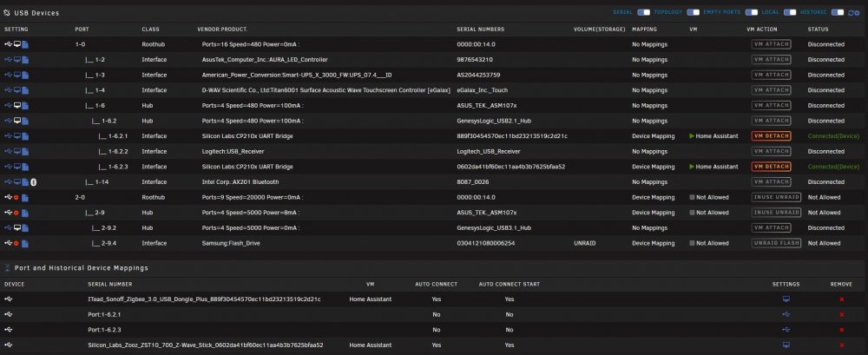Image resolution: width=868 pixels, height=355 pixels.
Task: Click the red prohibited icon for port 2-9
Action: (x=16, y=213)
